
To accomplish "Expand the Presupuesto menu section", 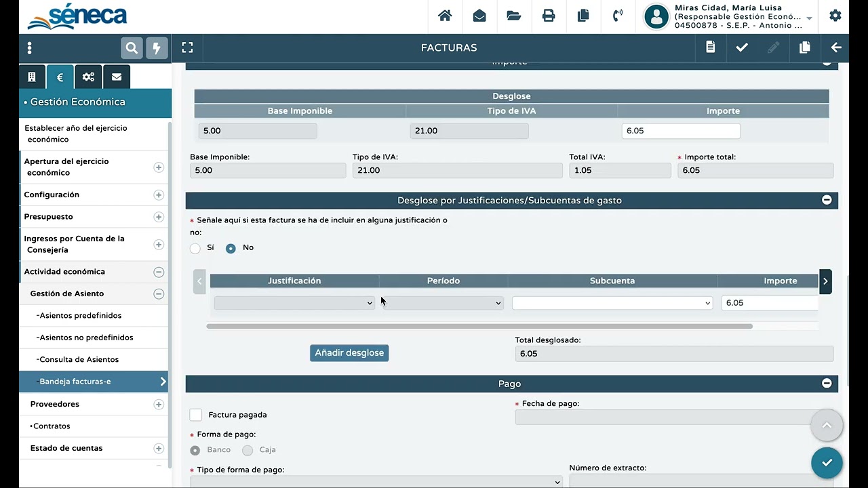I will coord(159,217).
